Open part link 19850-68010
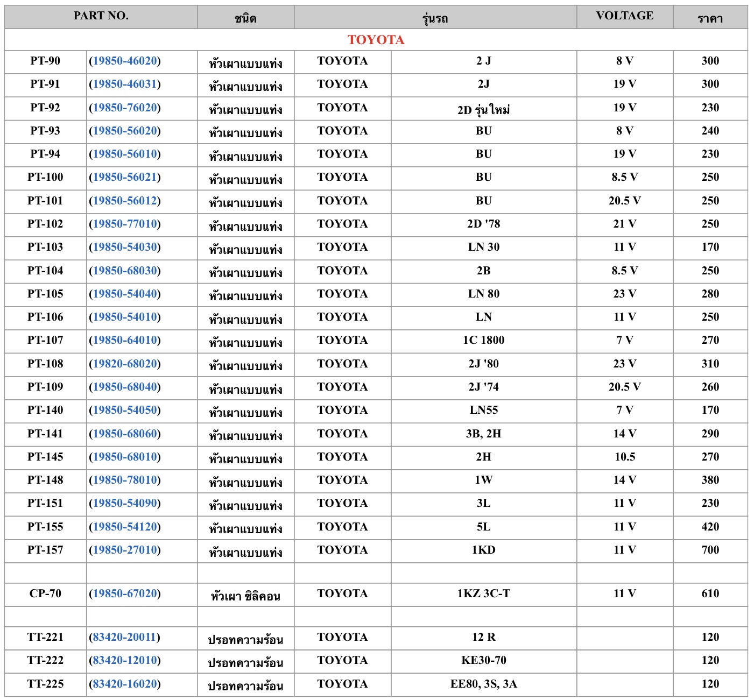This screenshot has height=700, width=754. tap(125, 457)
